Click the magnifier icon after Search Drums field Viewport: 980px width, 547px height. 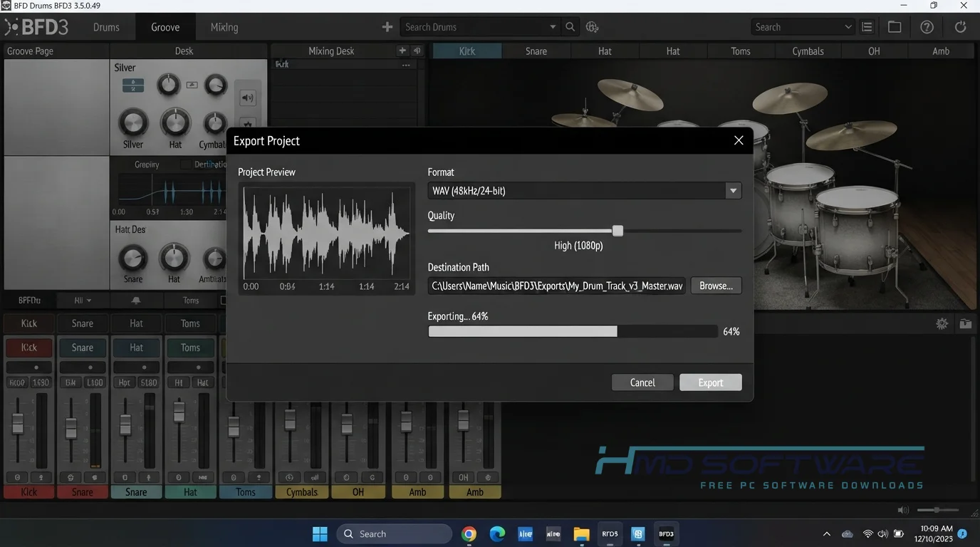(570, 27)
